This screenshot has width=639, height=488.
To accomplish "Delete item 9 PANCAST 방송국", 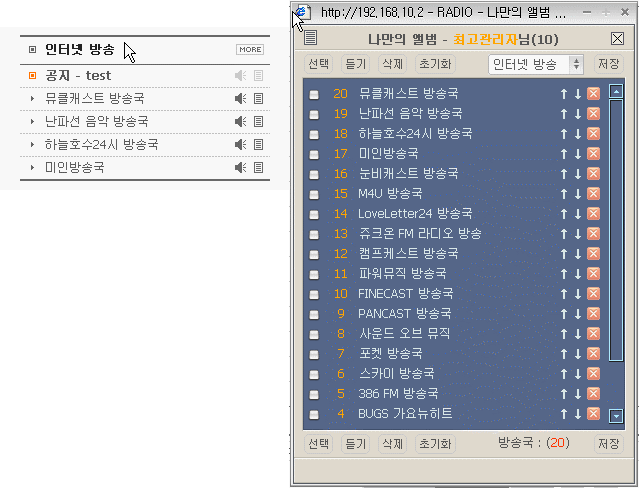I will tap(593, 313).
